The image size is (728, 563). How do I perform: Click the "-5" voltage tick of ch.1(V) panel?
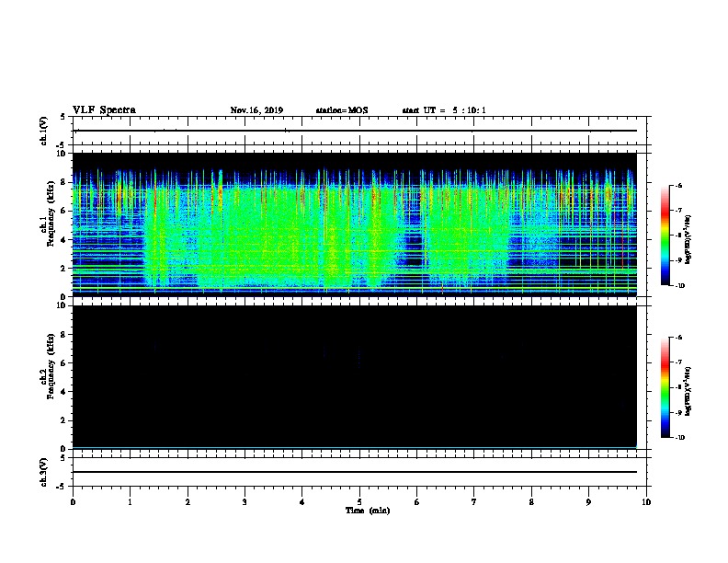coord(63,146)
